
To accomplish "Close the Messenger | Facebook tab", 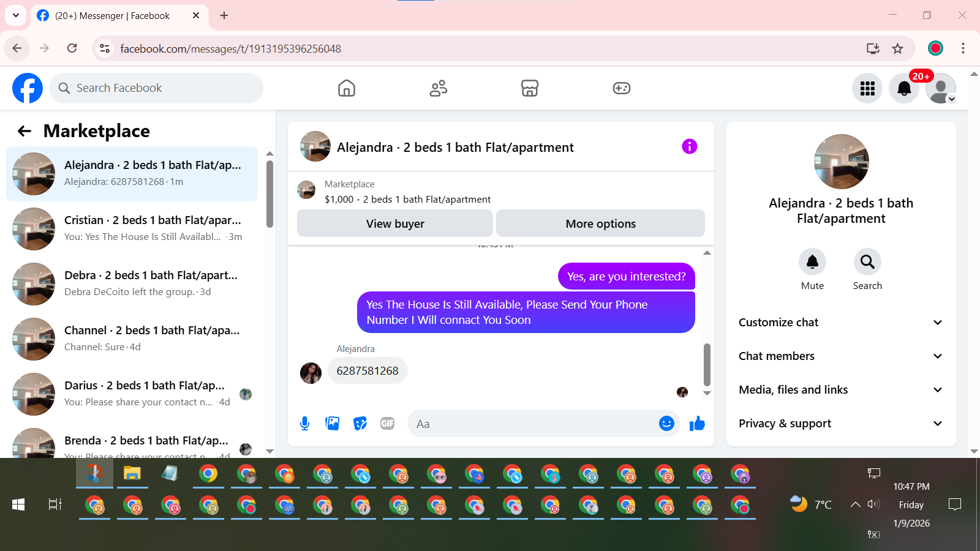I will 196,15.
